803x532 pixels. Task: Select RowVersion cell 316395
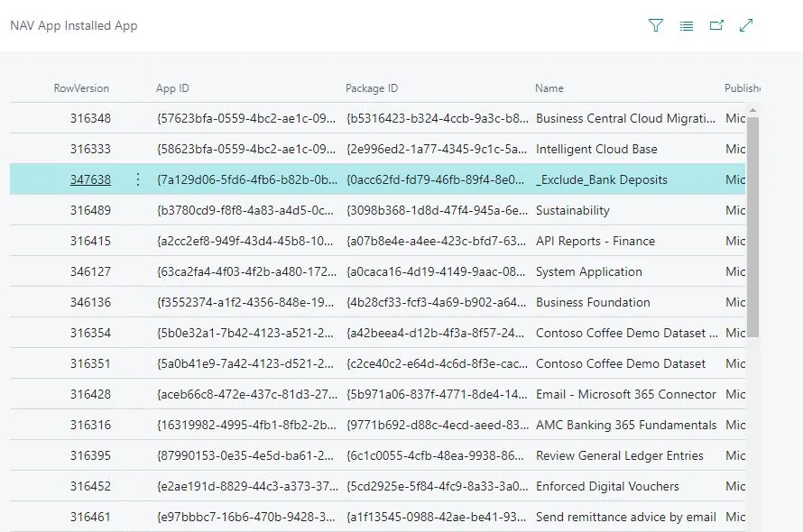90,455
